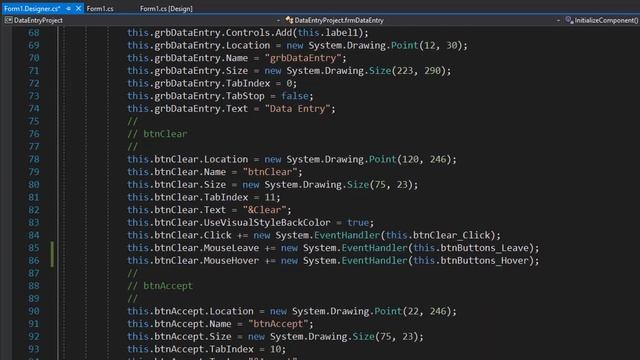The image size is (640, 360).
Task: Click line number 84 in the margin
Action: (34, 235)
